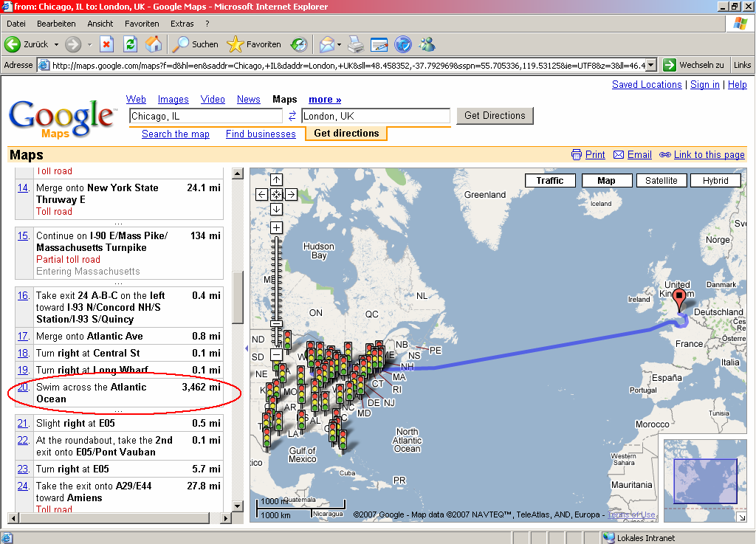
Task: Click the Stop loading icon
Action: [x=106, y=44]
